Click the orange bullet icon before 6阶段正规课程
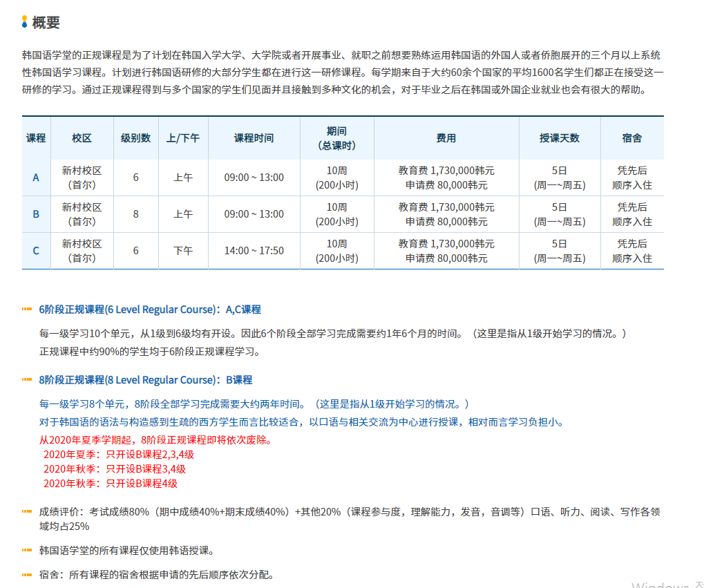Screen dimensions: 704x588 pos(27,310)
